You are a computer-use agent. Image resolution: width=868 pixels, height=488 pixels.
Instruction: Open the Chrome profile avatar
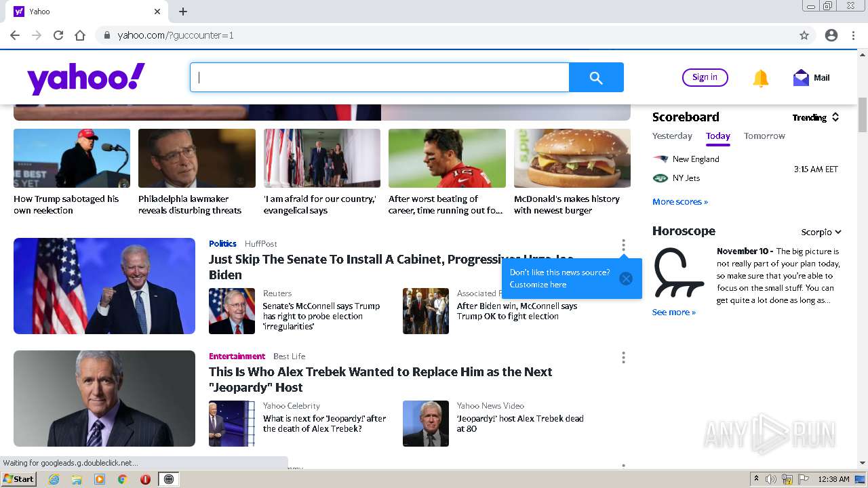point(831,35)
